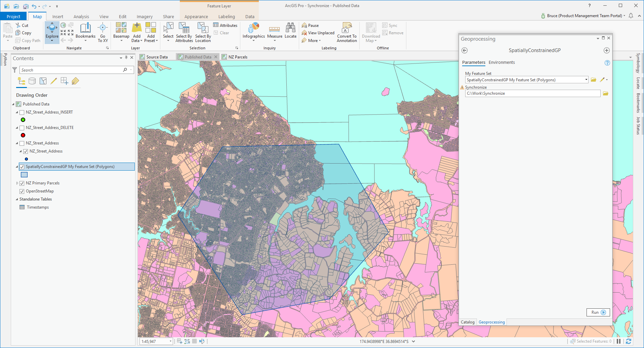
Task: Click the Synchronize path input field
Action: [532, 93]
